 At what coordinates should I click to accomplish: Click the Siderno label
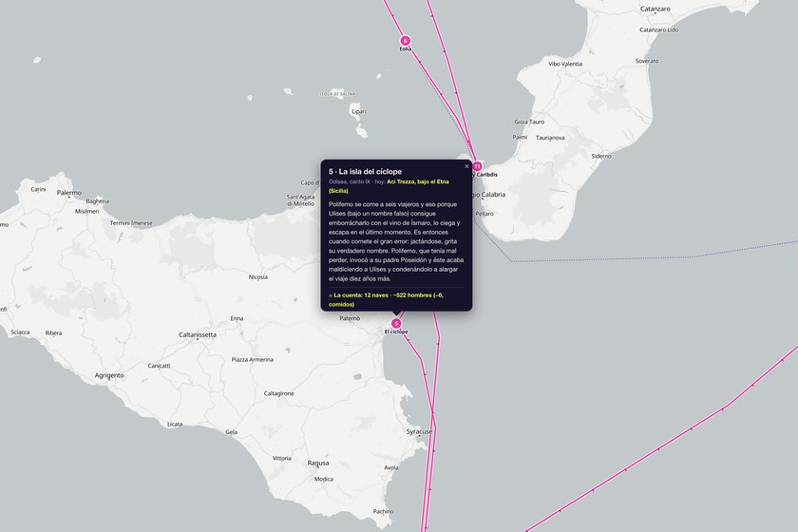[x=601, y=157]
